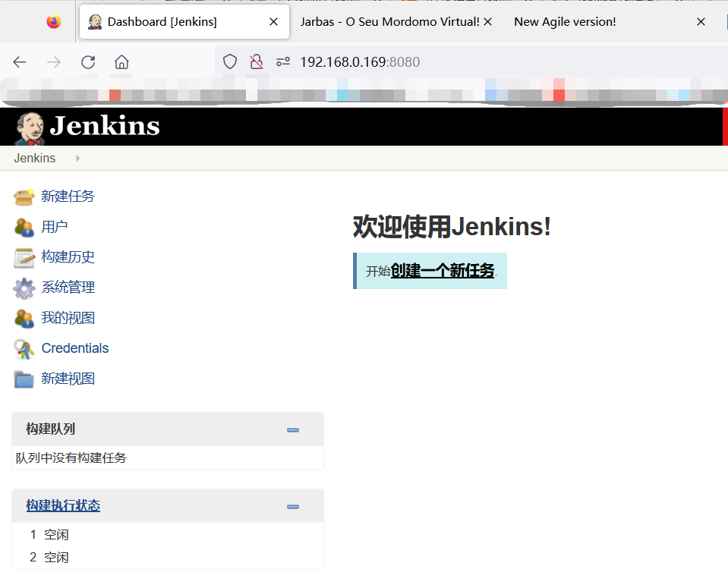This screenshot has height=588, width=728.
Task: Click the browser forward arrow
Action: point(54,62)
